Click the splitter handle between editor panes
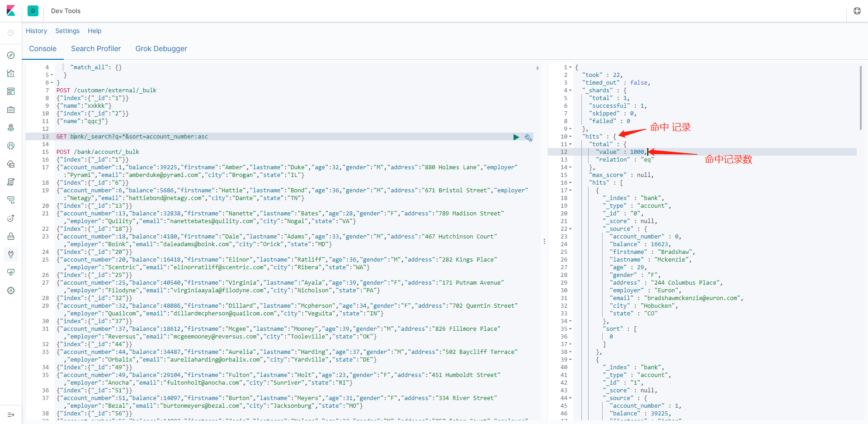This screenshot has height=424, width=868. 544,242
